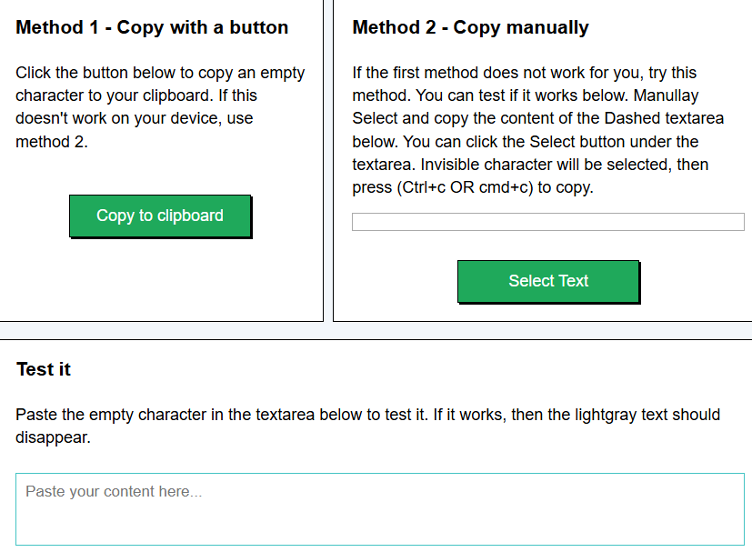
Task: Click the 'method 2.' text ending the Method 1 description
Action: 52,141
